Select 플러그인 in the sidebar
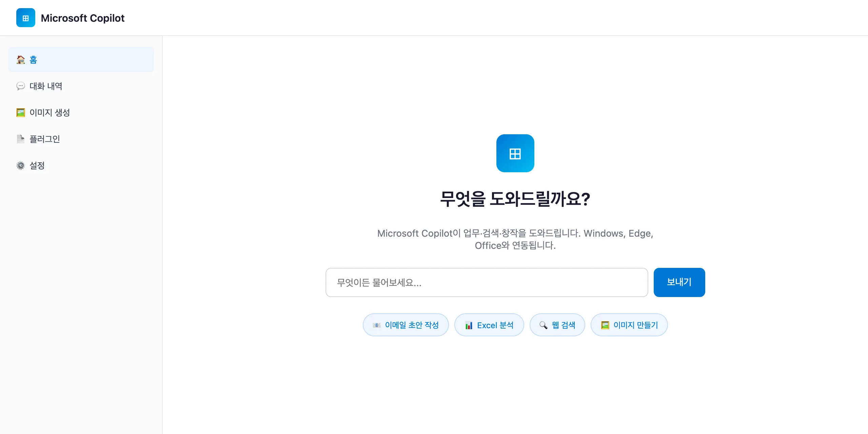Viewport: 868px width, 434px height. [81, 139]
